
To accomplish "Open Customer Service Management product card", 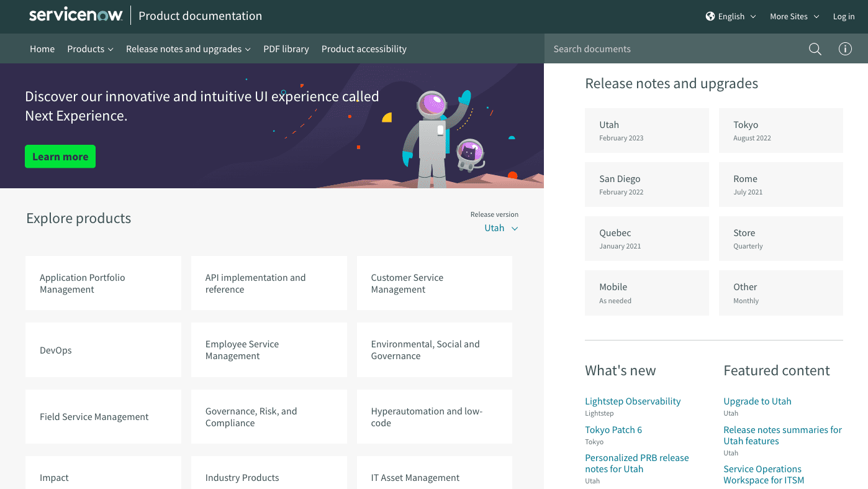I will pos(435,283).
